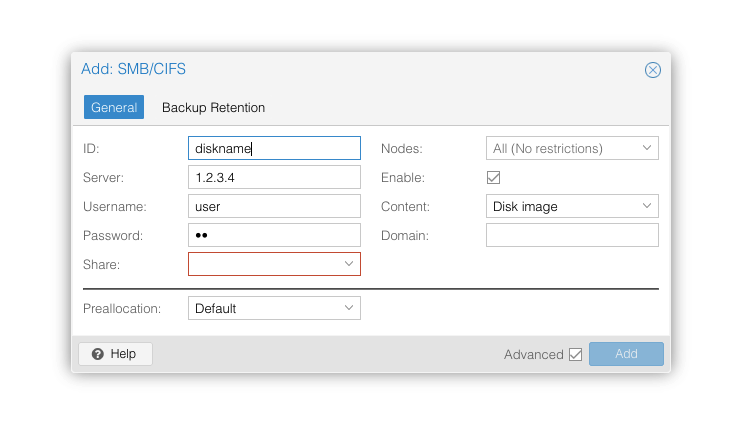Viewport: 755px width, 446px height.
Task: Open the Content dropdown showing Disk image
Action: [572, 206]
